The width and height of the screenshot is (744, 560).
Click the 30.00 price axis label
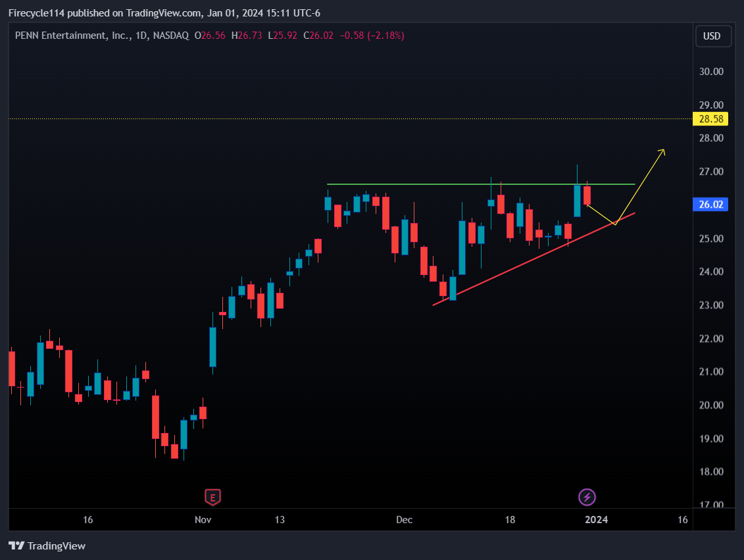coord(711,72)
